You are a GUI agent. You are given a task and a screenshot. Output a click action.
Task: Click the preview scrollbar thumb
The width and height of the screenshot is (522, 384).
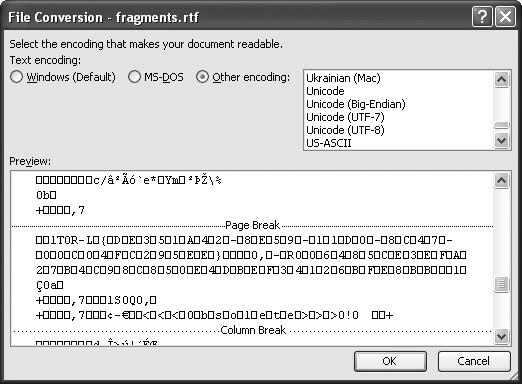pyautogui.click(x=502, y=284)
